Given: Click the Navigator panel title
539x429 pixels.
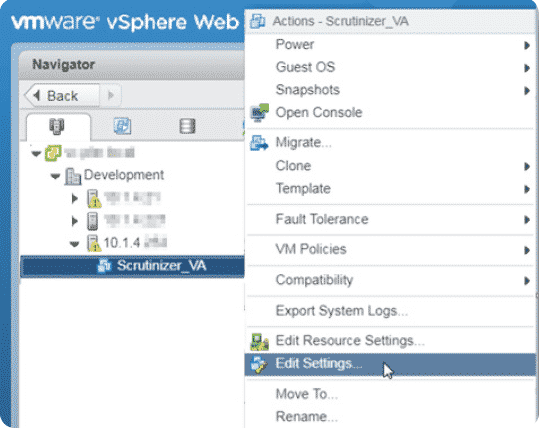Looking at the screenshot, I should tap(63, 64).
